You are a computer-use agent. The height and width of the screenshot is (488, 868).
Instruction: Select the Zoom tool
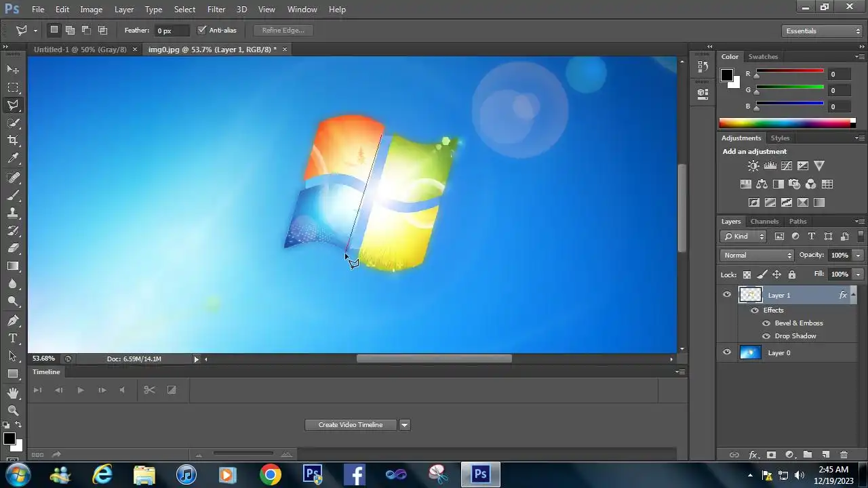[13, 411]
